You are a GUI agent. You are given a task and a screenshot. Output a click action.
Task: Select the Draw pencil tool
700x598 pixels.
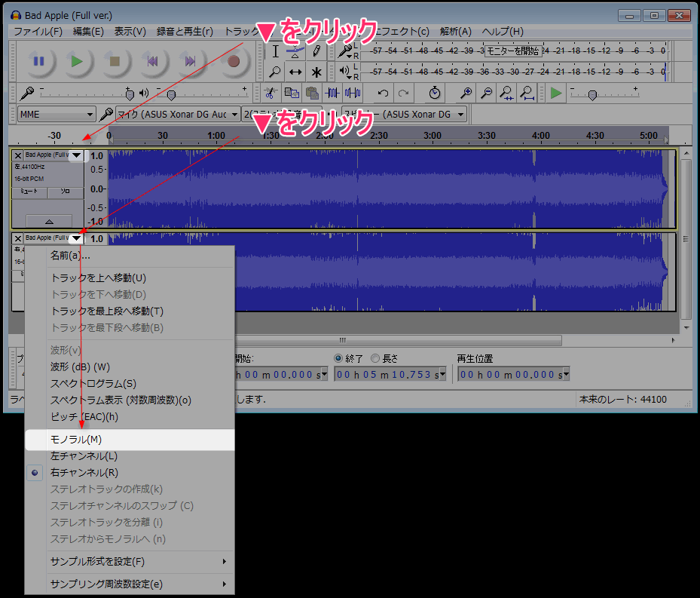[316, 51]
